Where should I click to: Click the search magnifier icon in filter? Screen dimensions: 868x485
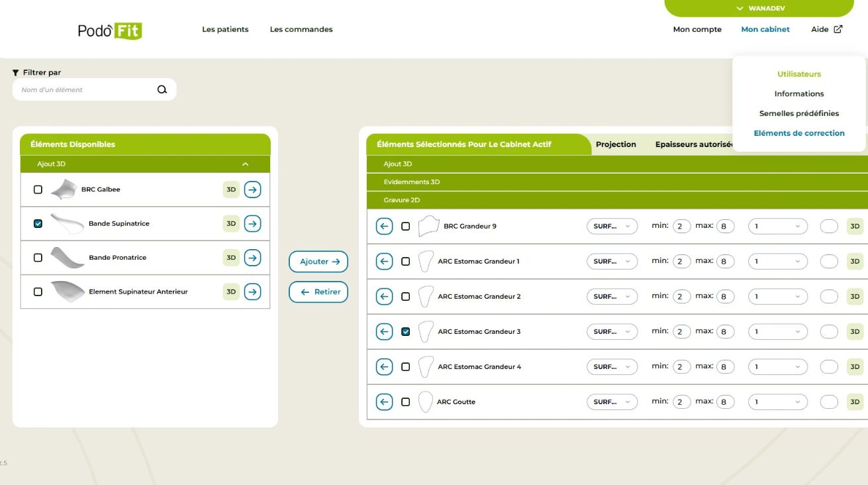click(162, 90)
